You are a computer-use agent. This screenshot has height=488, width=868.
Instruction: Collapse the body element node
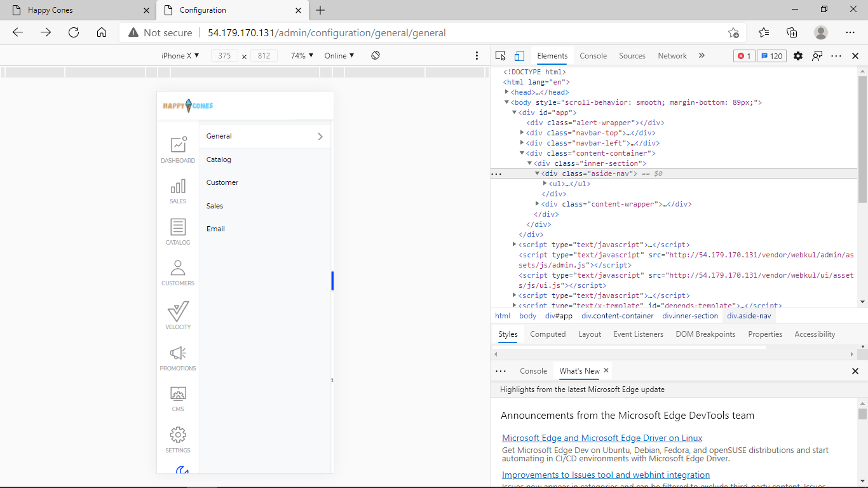pos(507,102)
